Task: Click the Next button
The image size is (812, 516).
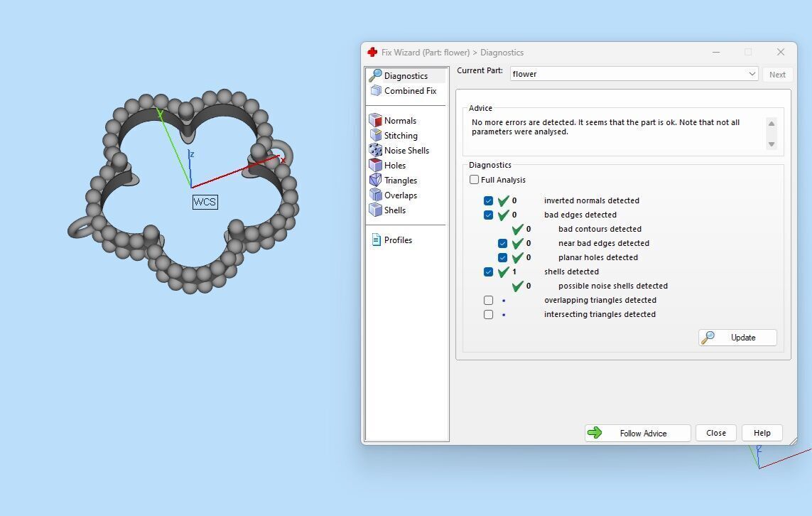Action: (x=776, y=74)
